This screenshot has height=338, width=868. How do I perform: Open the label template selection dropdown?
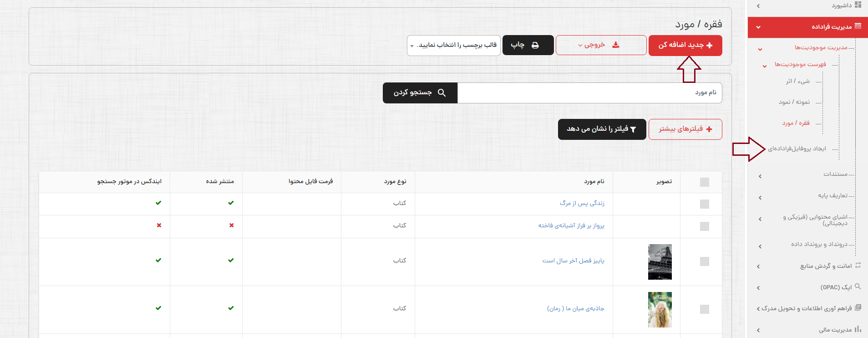[454, 45]
